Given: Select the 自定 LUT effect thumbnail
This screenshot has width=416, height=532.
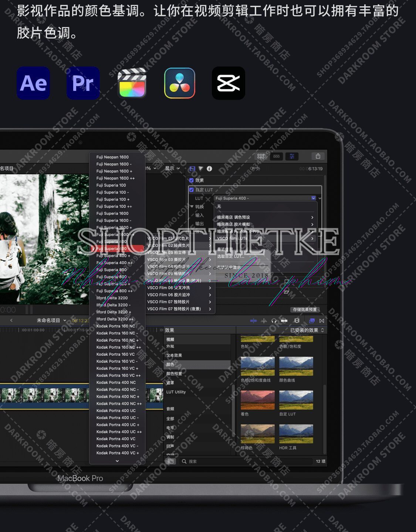Looking at the screenshot, I should coord(296,400).
